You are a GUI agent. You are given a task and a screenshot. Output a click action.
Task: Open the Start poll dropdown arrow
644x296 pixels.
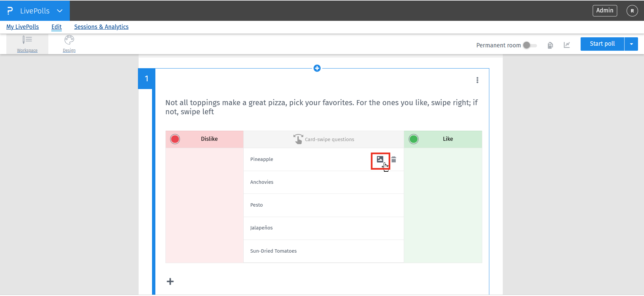click(631, 44)
